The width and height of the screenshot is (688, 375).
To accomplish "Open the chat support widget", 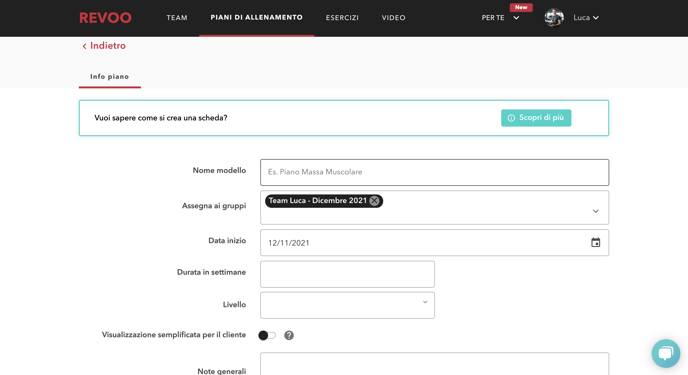I will 666,353.
